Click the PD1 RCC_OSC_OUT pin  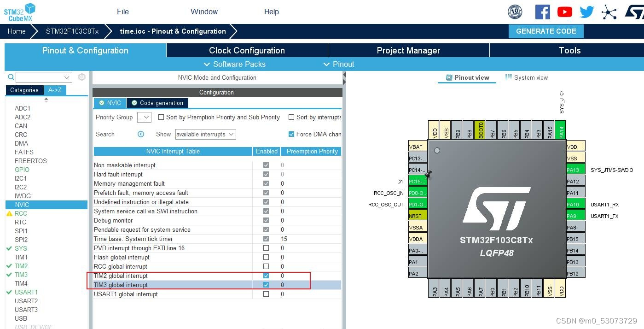pos(418,204)
